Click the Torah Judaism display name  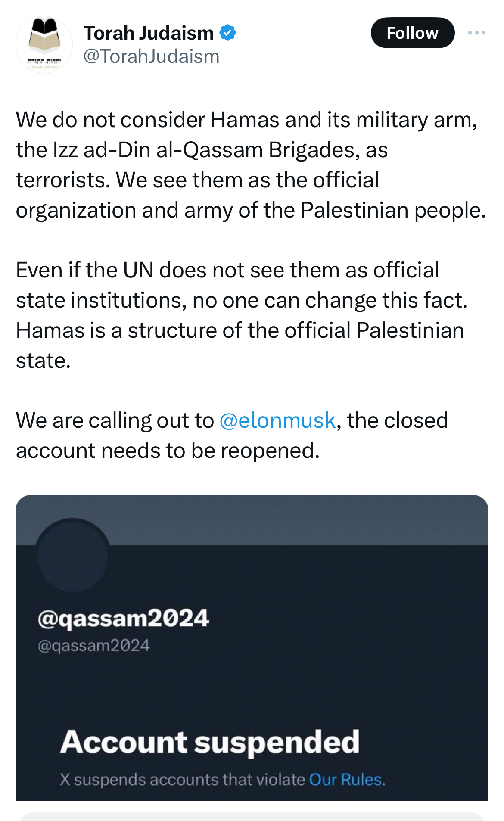pos(149,33)
